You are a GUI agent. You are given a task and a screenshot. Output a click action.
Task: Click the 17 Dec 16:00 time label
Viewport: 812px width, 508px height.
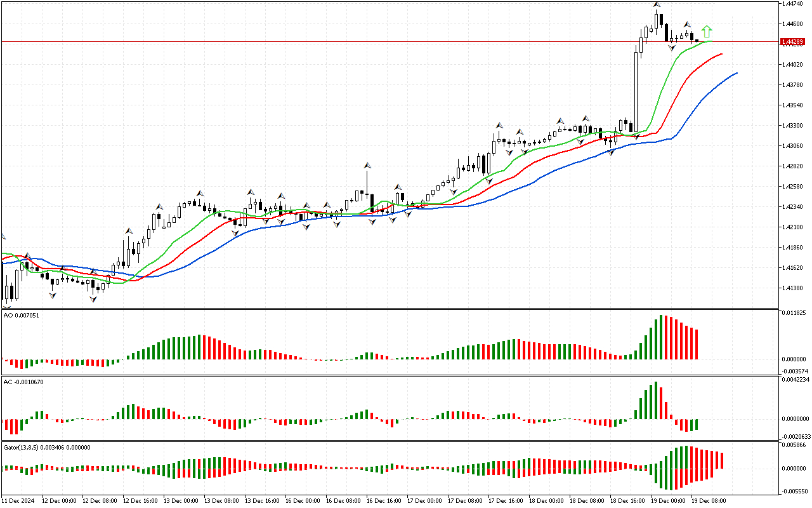click(506, 501)
